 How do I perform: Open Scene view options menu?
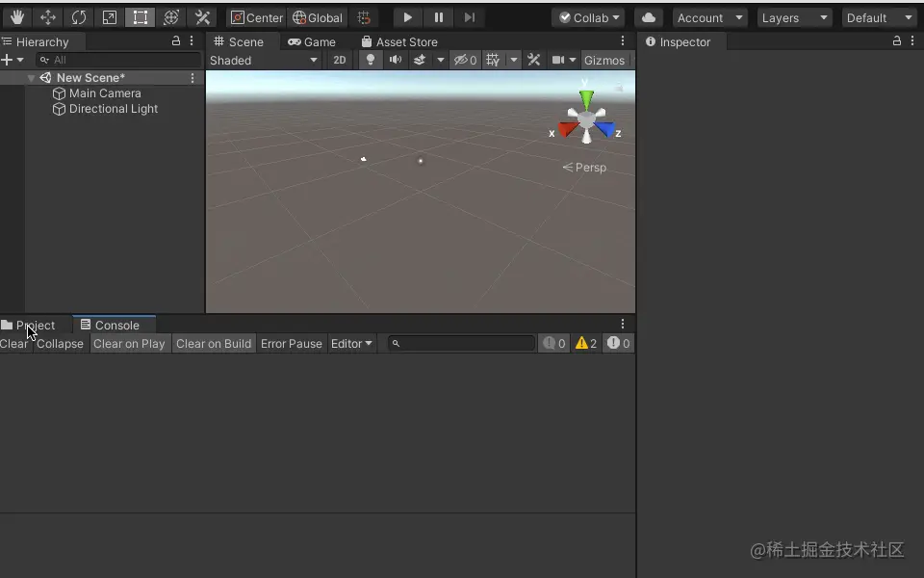coord(623,40)
